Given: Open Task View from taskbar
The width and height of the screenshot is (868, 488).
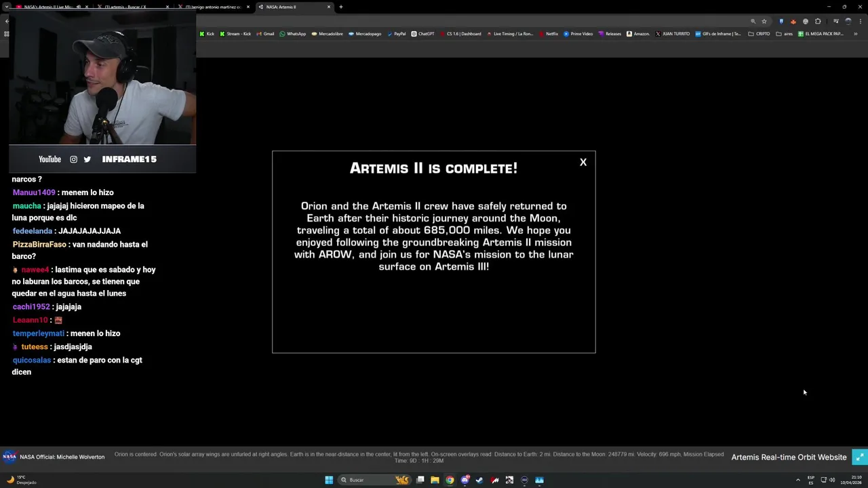Looking at the screenshot, I should [x=420, y=480].
